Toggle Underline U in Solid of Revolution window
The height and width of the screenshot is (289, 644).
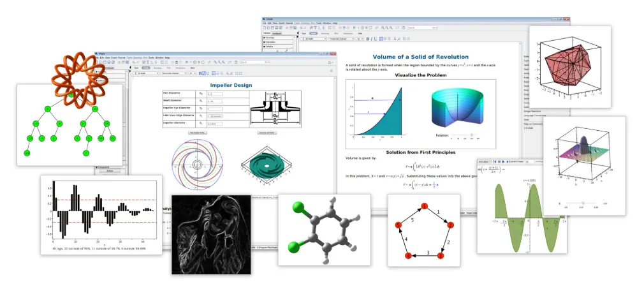pos(376,39)
